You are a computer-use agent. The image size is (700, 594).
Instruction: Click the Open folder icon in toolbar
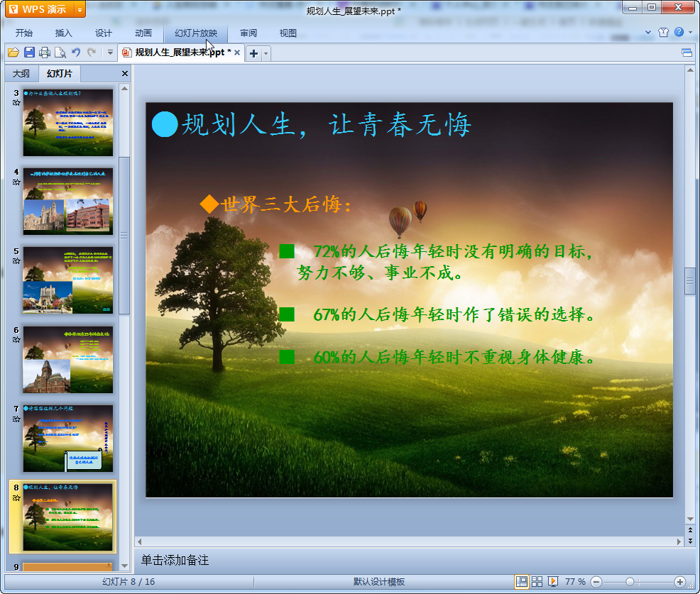[x=13, y=53]
